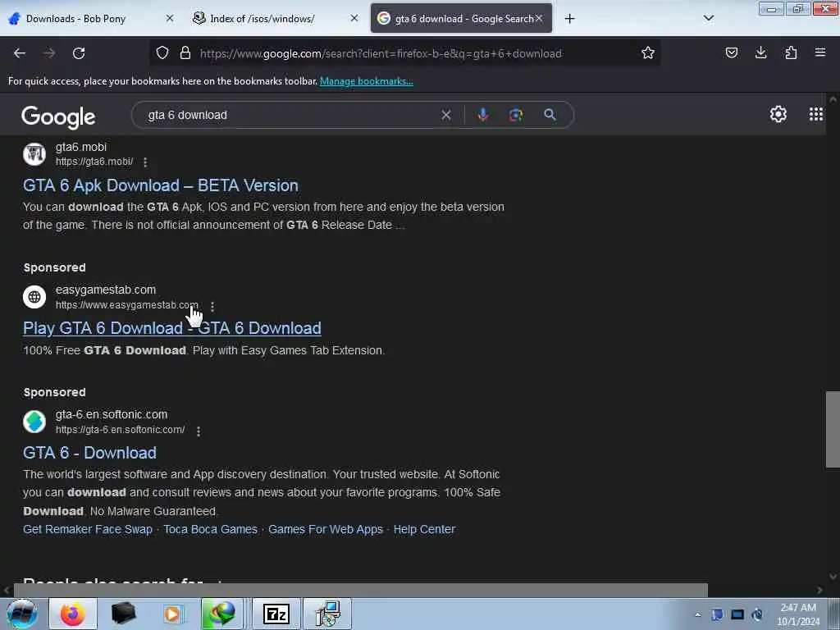The width and height of the screenshot is (840, 630).
Task: Open the Play GTA 6 Download sponsored result
Action: 172,328
